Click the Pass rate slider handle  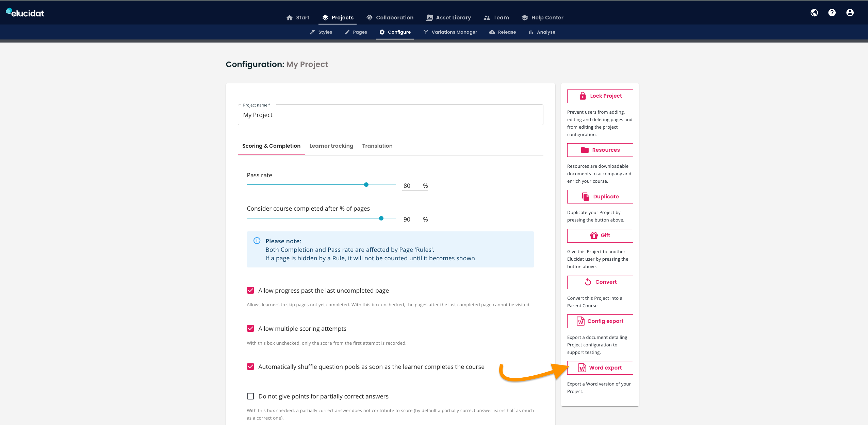[366, 185]
